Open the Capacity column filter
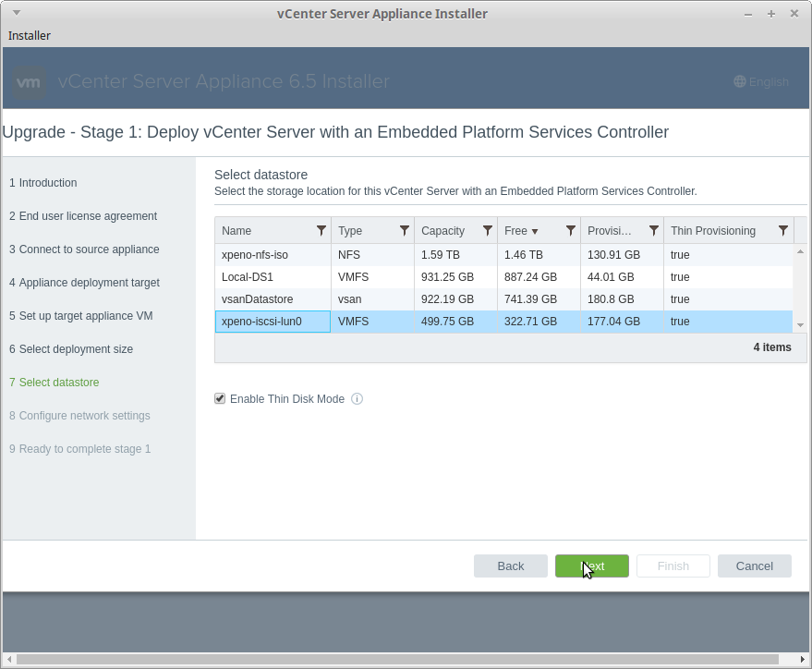The image size is (812, 669). 488,231
